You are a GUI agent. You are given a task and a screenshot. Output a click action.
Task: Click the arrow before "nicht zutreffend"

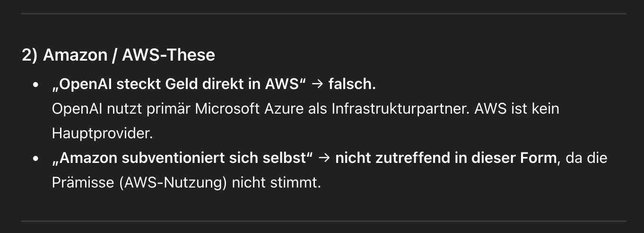[x=324, y=158]
